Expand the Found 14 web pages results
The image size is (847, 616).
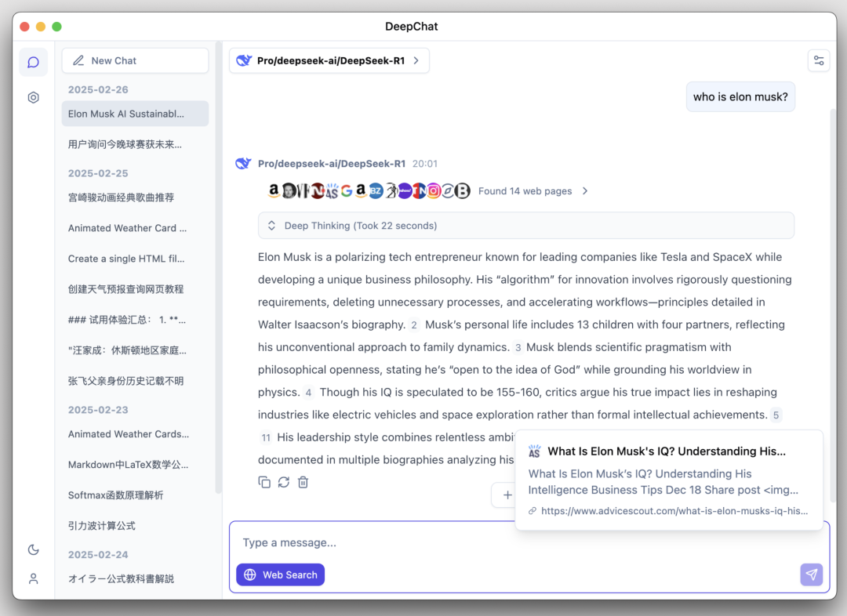533,191
